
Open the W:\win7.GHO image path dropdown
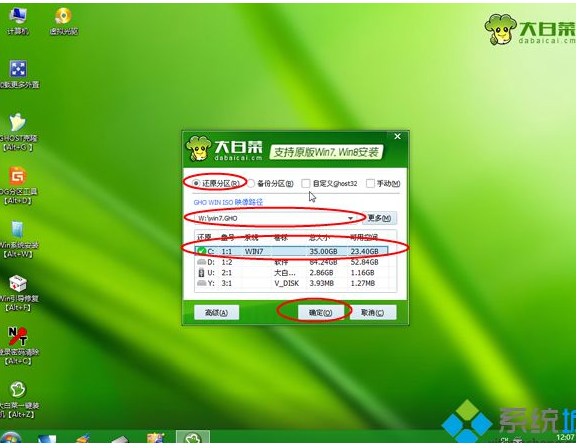350,218
